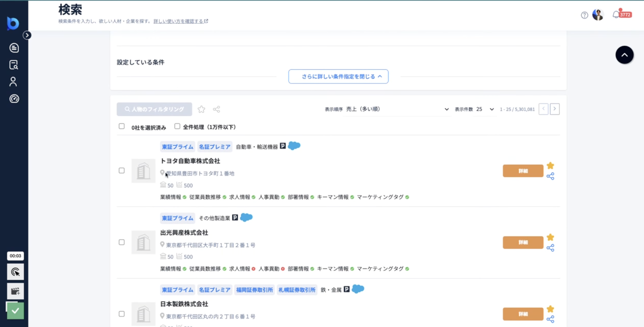This screenshot has width=644, height=327.
Task: Open the 詳しい使い方を確認する link
Action: click(181, 21)
